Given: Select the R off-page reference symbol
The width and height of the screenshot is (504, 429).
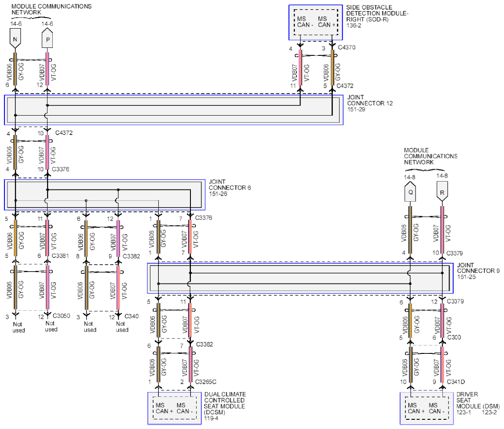Looking at the screenshot, I should 442,191.
